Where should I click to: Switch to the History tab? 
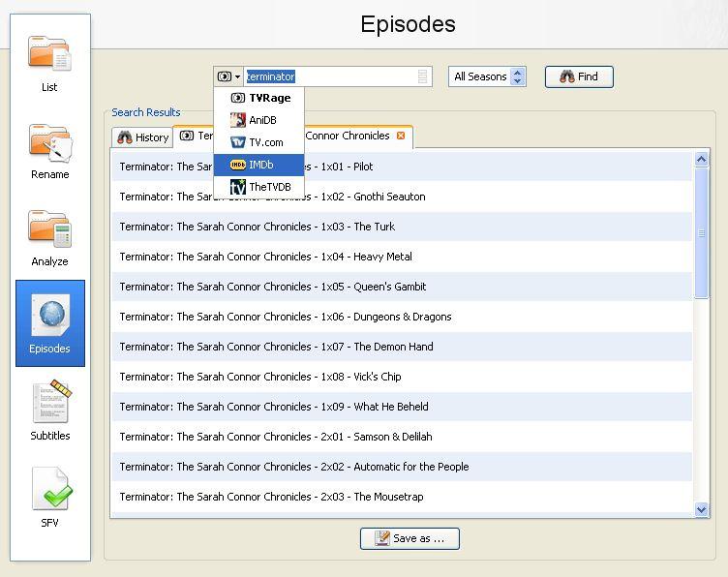(x=142, y=137)
